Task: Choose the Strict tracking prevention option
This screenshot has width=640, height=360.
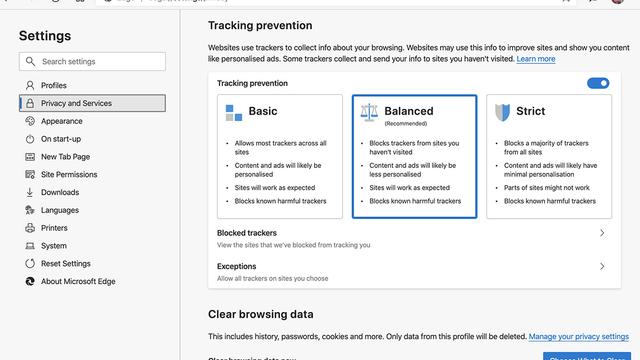Action: coord(549,157)
